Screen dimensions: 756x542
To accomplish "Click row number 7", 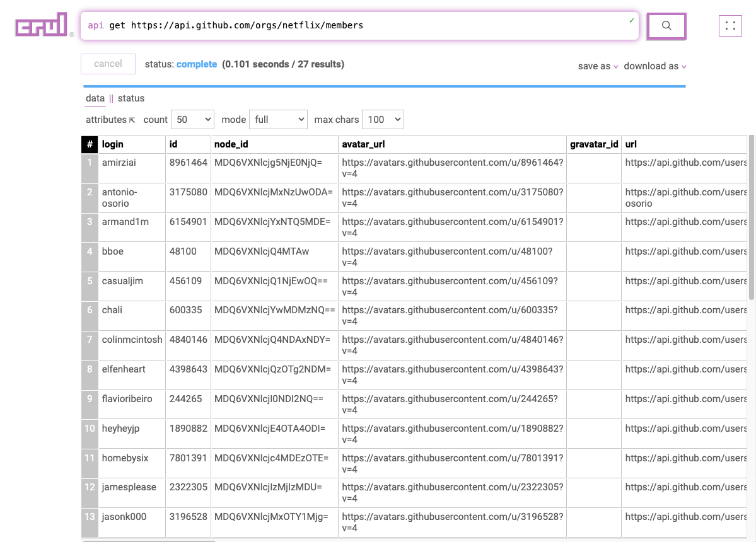I will tap(90, 345).
